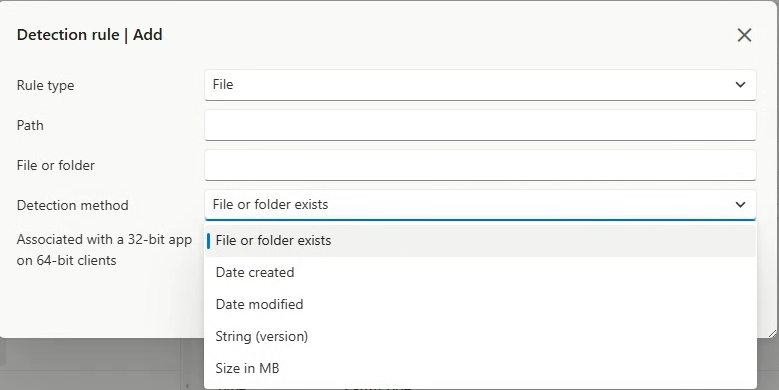Click the Path input field
Viewport: 779px width, 390px height.
click(480, 125)
